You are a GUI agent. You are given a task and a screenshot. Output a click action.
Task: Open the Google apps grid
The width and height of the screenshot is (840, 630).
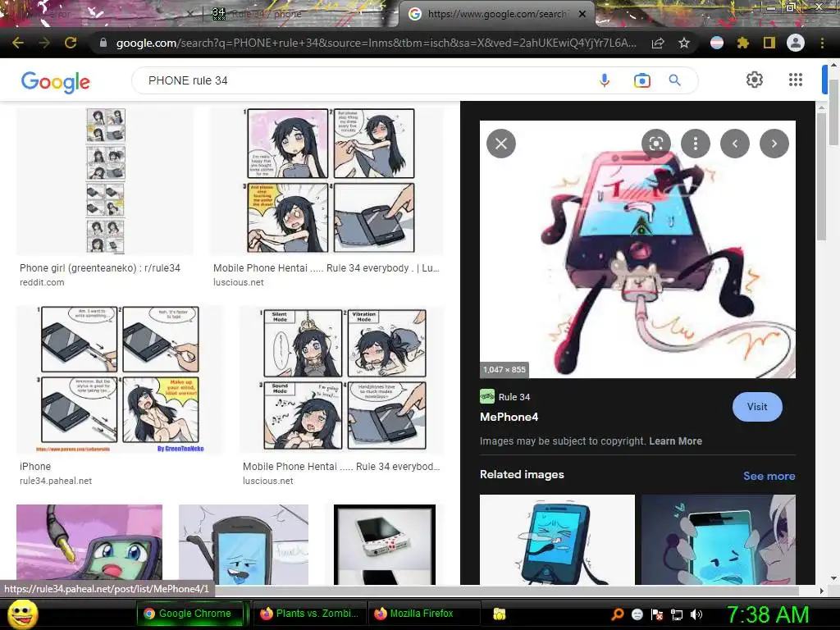[796, 80]
